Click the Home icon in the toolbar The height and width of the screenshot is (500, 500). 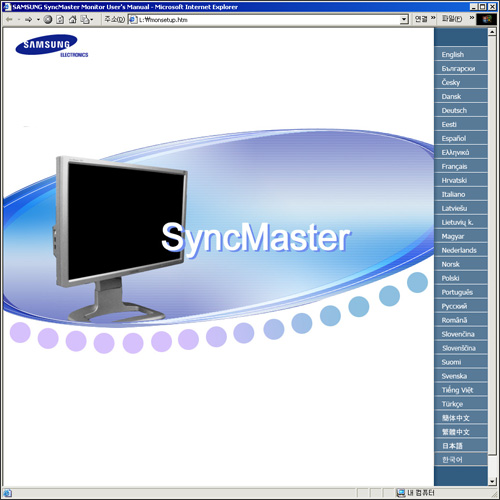pos(72,20)
